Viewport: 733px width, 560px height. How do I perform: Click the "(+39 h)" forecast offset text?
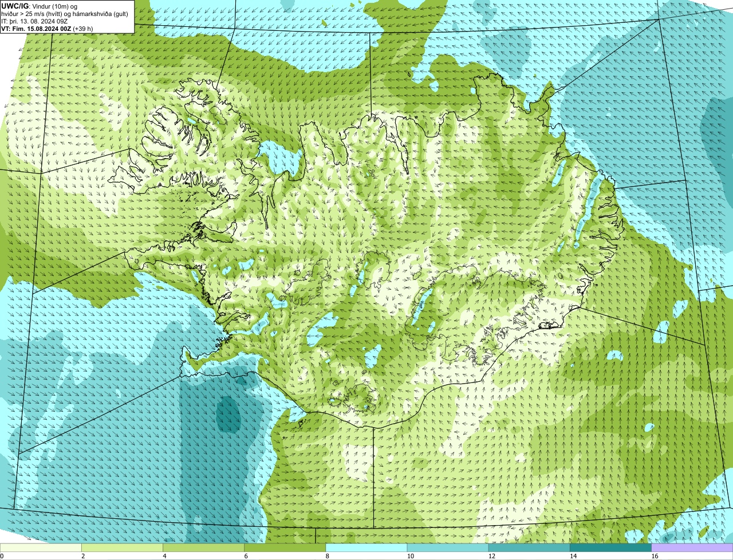[x=83, y=29]
